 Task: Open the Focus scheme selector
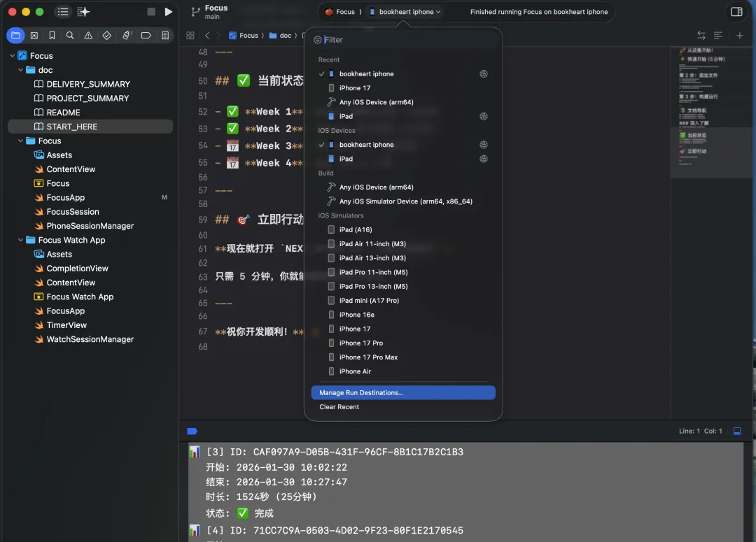pos(340,12)
